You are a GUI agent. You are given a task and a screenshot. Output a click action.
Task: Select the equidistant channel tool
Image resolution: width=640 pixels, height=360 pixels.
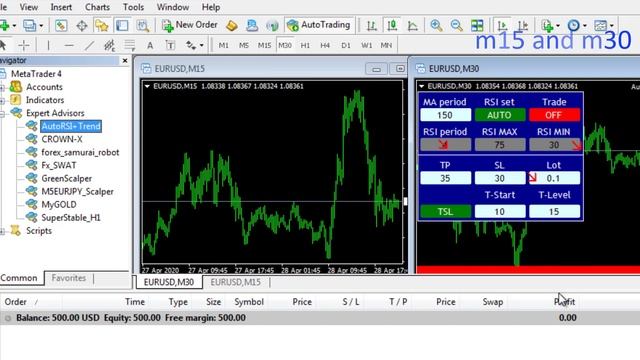pyautogui.click(x=109, y=45)
